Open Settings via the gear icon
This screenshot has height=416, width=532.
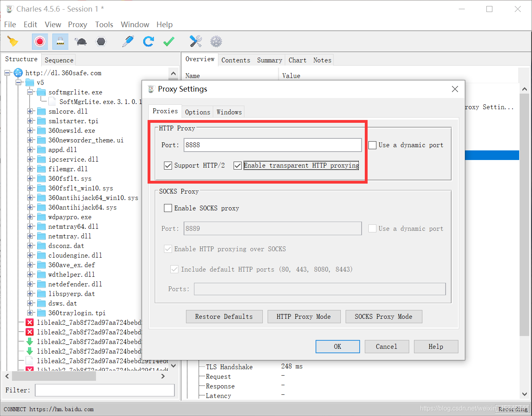pyautogui.click(x=216, y=41)
